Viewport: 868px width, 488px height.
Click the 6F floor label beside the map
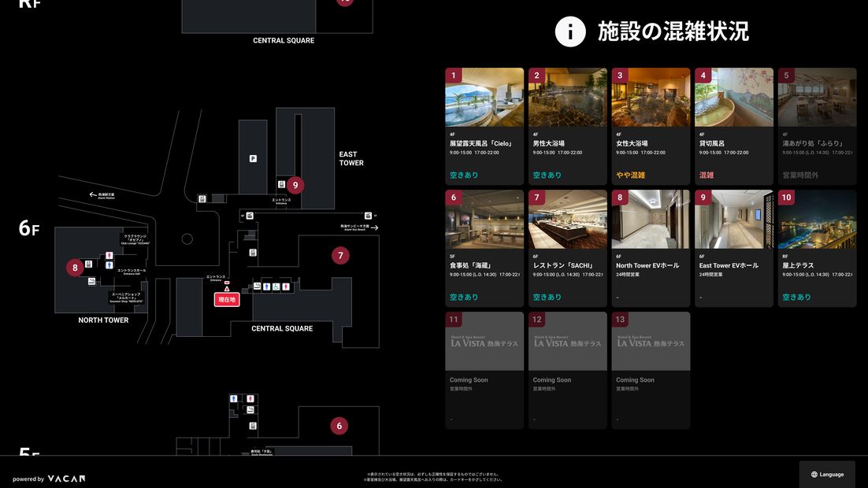[x=29, y=228]
